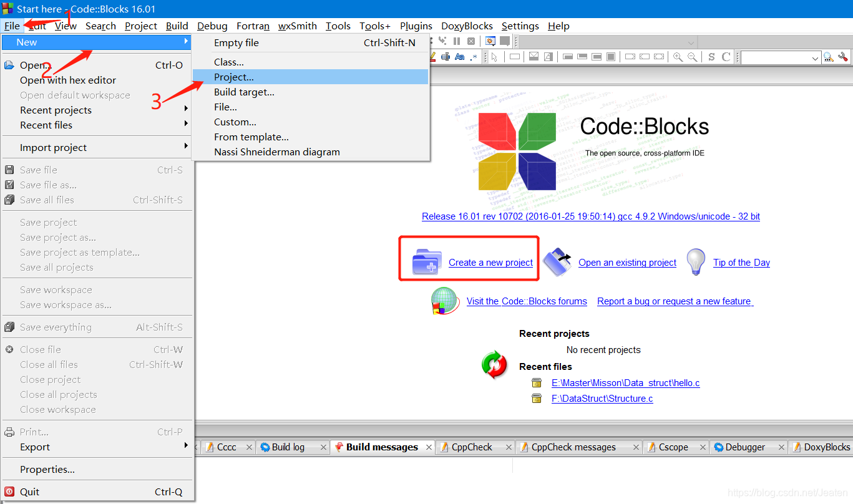
Task: Select the pointer tool in the wxSmith toolbar
Action: click(495, 57)
